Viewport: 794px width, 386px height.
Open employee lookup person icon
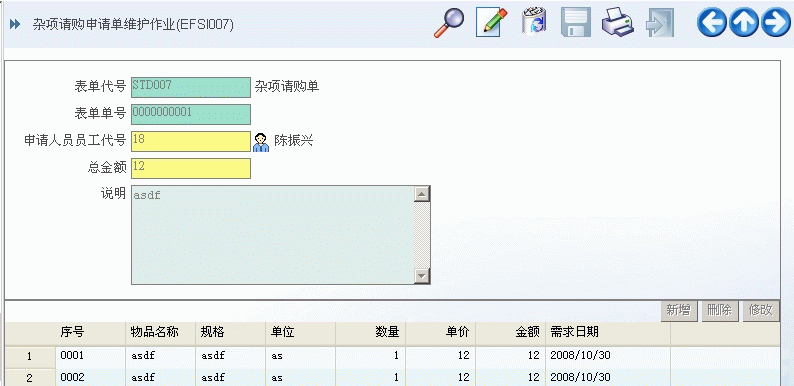point(261,142)
